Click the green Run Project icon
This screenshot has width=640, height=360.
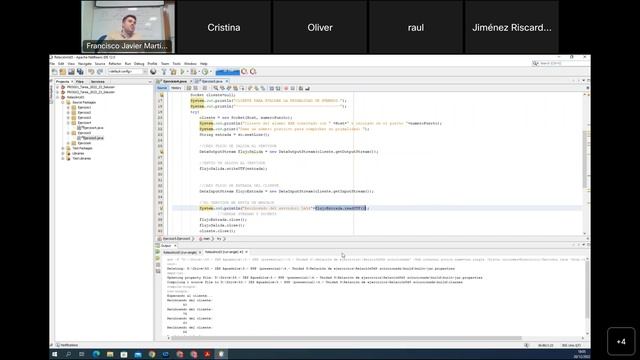click(182, 72)
